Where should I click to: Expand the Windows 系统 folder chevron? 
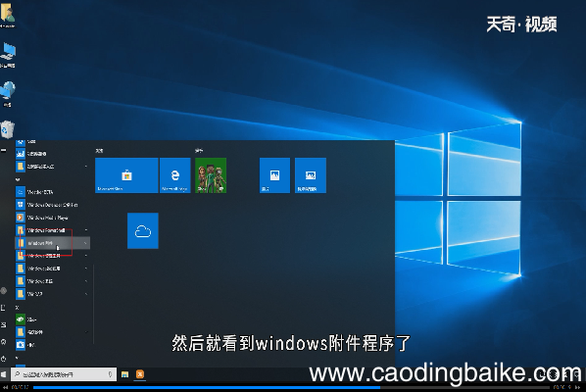tap(85, 281)
